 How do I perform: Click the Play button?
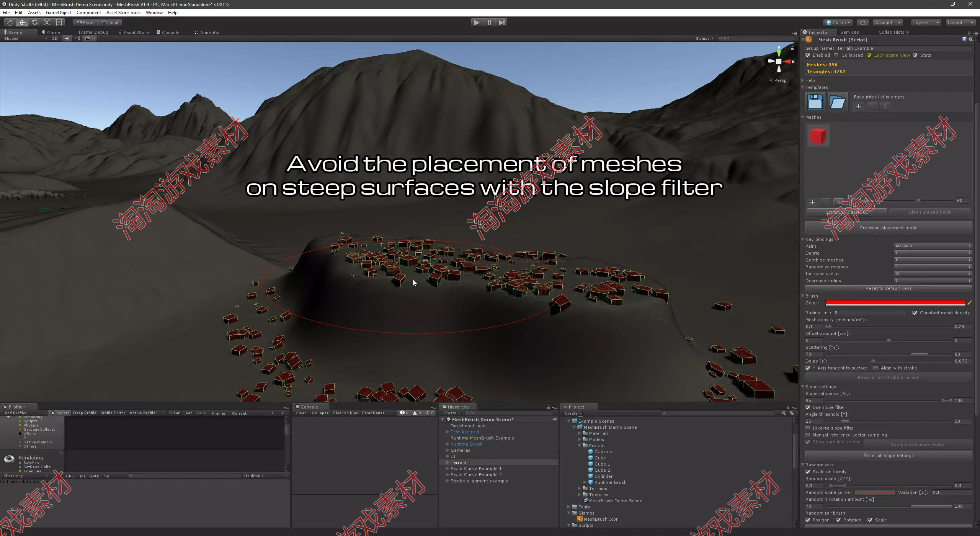[x=477, y=23]
